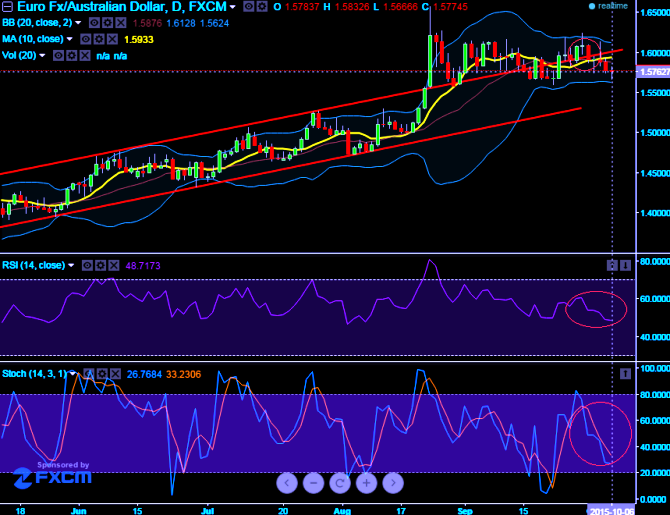670x515 pixels.
Task: Click the BB lower value 1.5624
Action: [x=215, y=23]
